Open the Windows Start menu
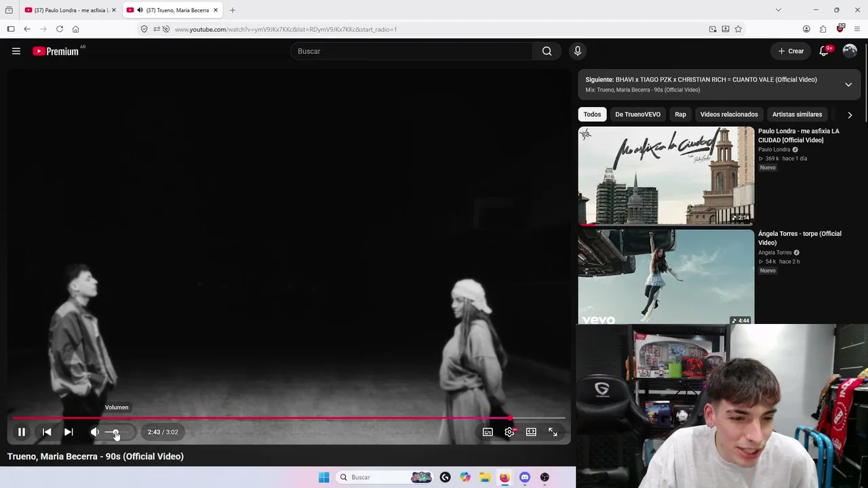 (324, 477)
